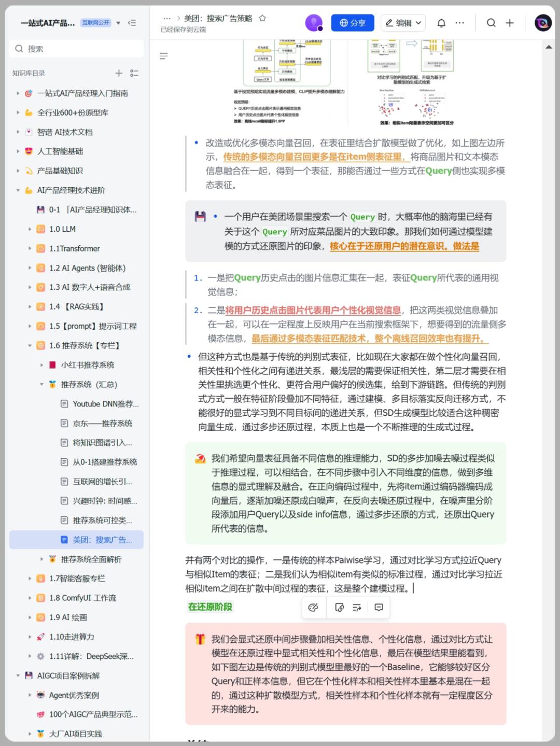Click the plus icon in the top bar
Screen dimensions: 560x746
[x=510, y=23]
